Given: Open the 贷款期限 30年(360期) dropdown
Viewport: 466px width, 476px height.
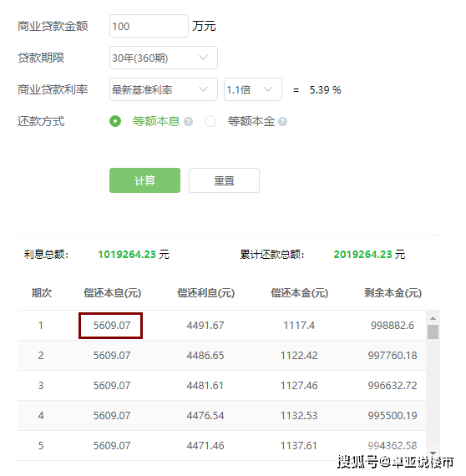Looking at the screenshot, I should (164, 58).
